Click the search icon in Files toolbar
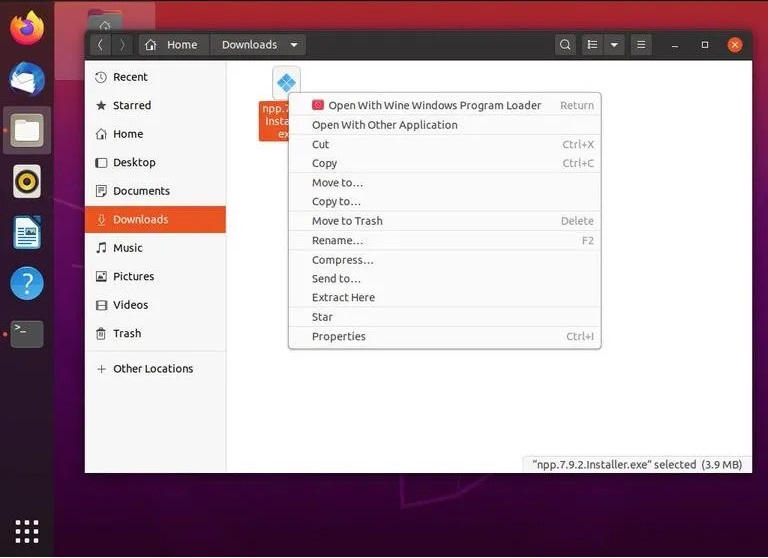768x558 pixels. pos(565,45)
